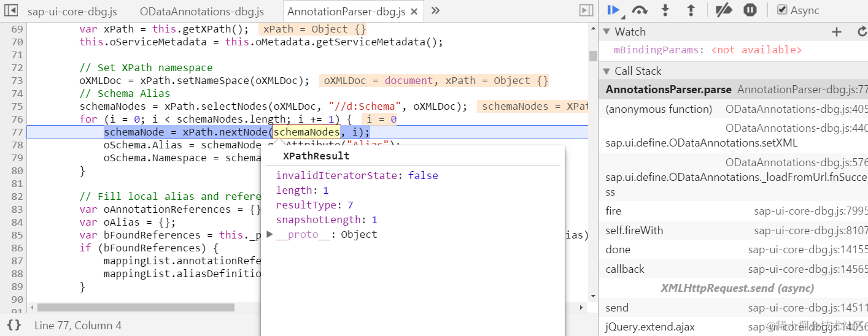Open the sap-ui-core-dbg.js tab

[72, 12]
